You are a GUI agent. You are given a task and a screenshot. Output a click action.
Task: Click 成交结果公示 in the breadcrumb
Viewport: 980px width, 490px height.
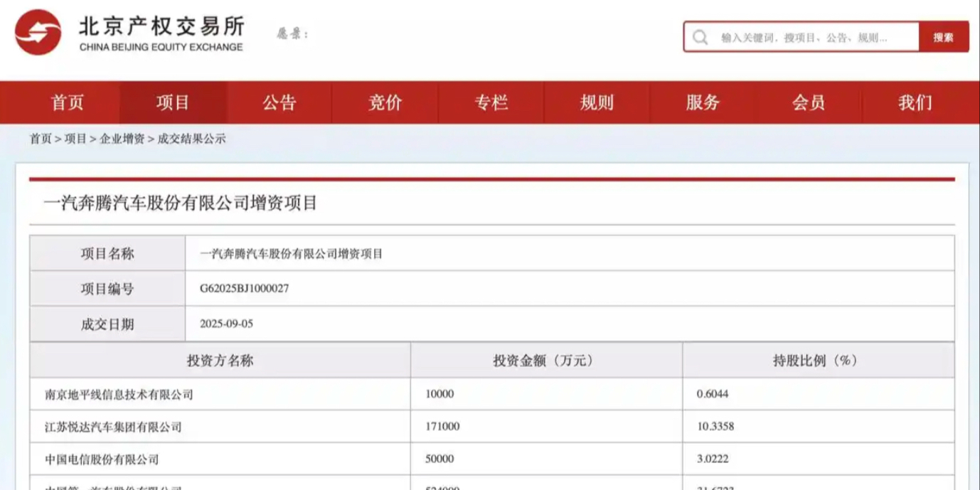point(191,139)
